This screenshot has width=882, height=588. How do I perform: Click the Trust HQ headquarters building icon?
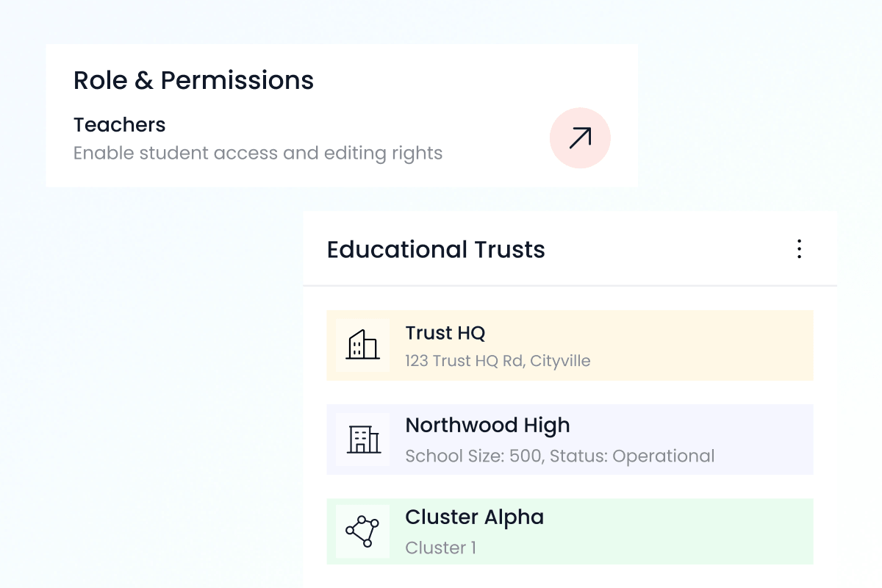pos(363,345)
